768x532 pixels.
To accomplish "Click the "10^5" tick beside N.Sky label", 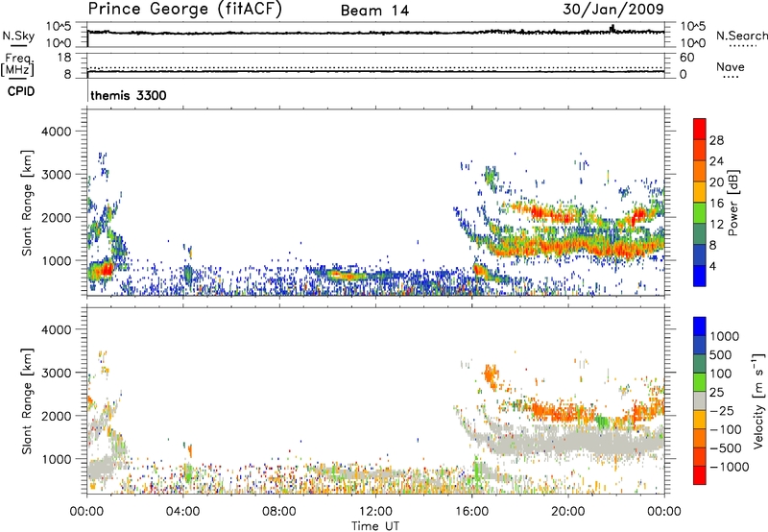I will pyautogui.click(x=59, y=26).
